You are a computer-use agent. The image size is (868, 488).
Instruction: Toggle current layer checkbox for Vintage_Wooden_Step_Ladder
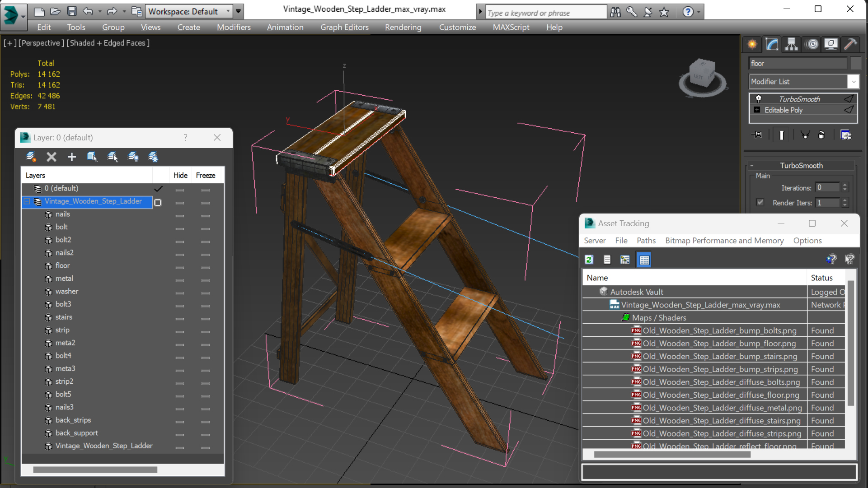158,202
